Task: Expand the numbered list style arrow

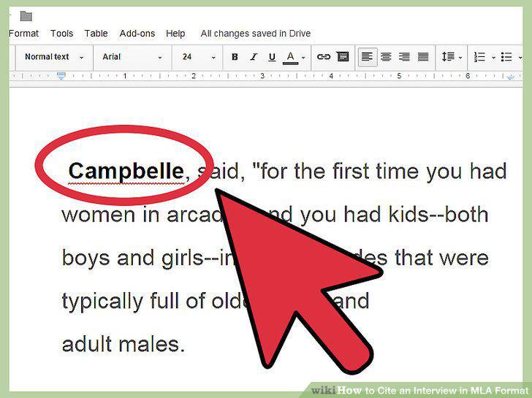Action: (x=494, y=58)
